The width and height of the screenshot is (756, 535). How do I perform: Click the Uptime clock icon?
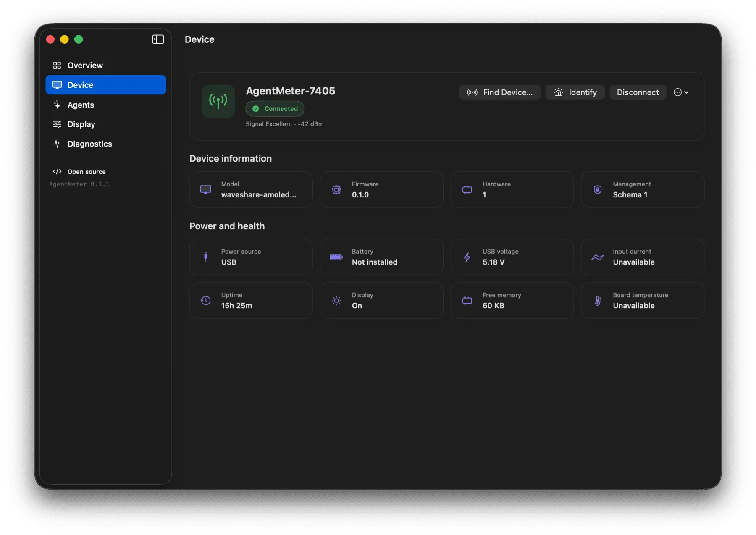pyautogui.click(x=206, y=301)
